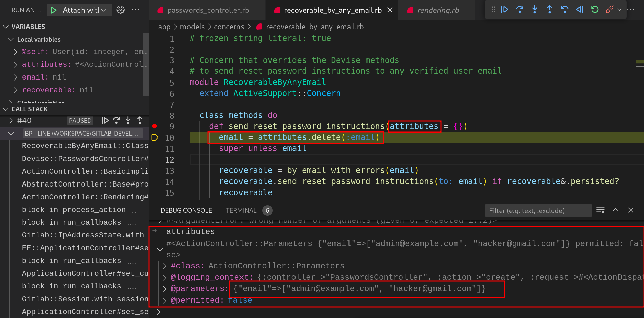Select Devise::PasswordsController# stack frame
The image size is (644, 318).
point(85,158)
